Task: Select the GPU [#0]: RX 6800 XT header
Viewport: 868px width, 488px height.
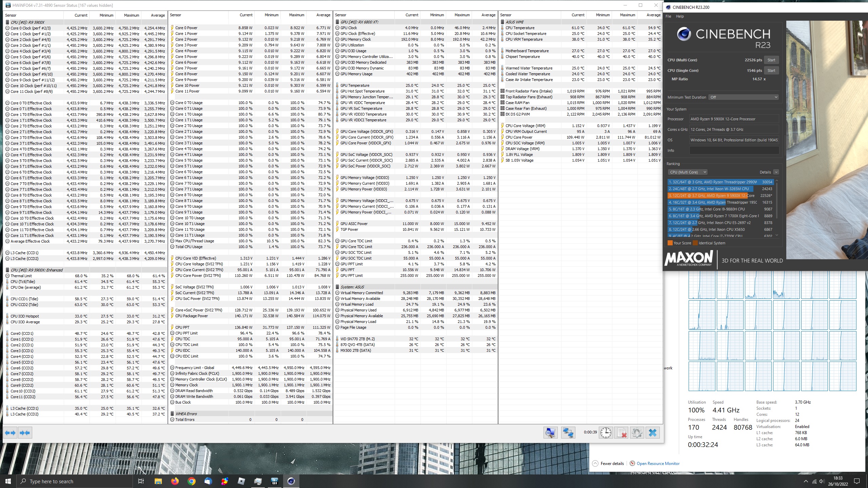Action: tap(416, 22)
